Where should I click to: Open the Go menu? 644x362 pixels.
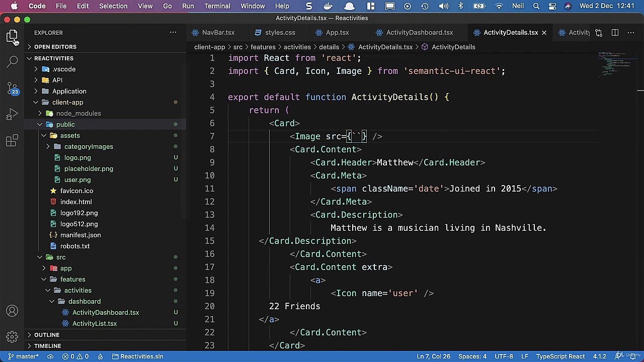coord(168,6)
